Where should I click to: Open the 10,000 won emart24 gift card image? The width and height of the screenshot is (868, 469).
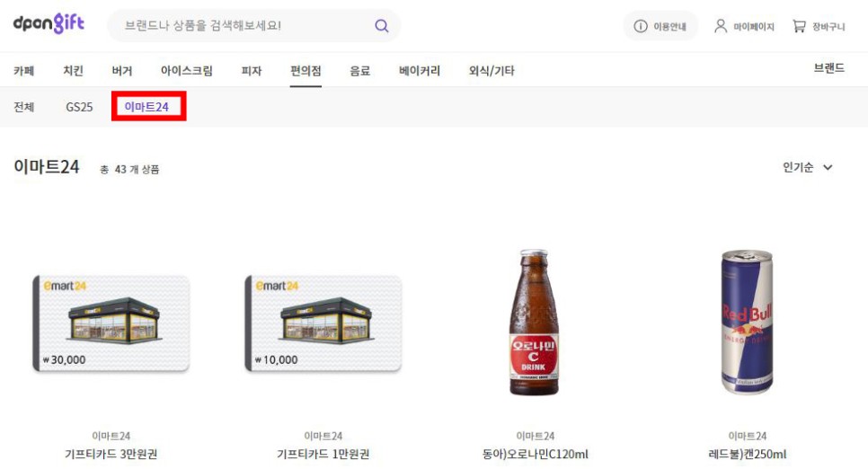tap(323, 323)
